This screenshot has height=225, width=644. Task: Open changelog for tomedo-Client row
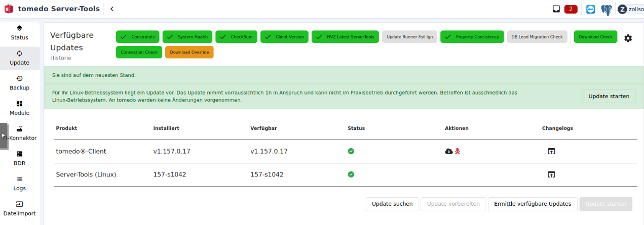click(551, 151)
